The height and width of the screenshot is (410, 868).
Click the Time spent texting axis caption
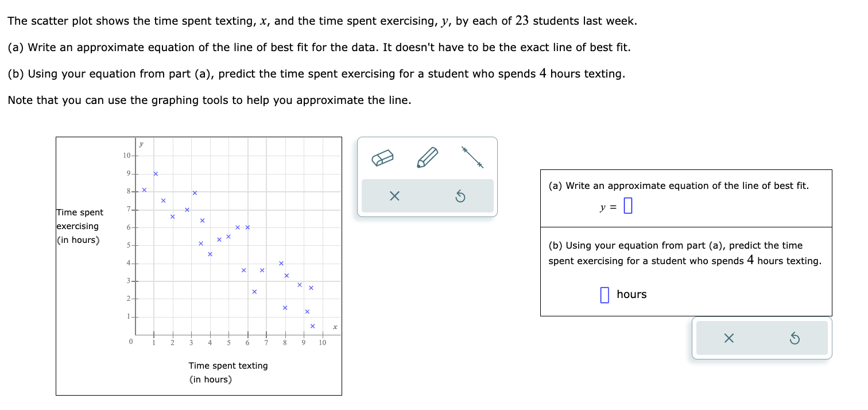pos(228,365)
